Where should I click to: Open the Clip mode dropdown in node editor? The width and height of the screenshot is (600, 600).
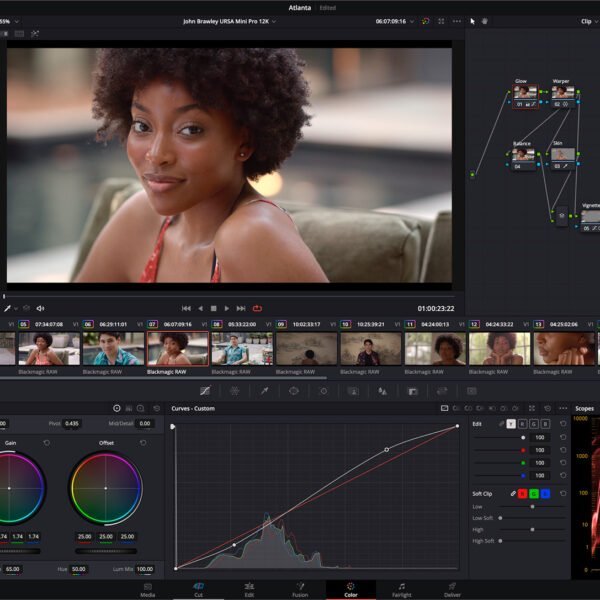pyautogui.click(x=589, y=21)
